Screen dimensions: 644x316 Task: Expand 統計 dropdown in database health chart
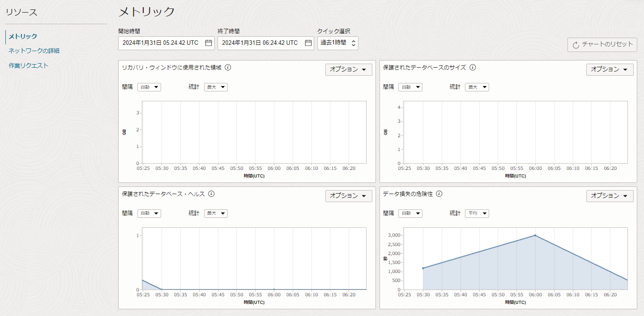click(216, 213)
